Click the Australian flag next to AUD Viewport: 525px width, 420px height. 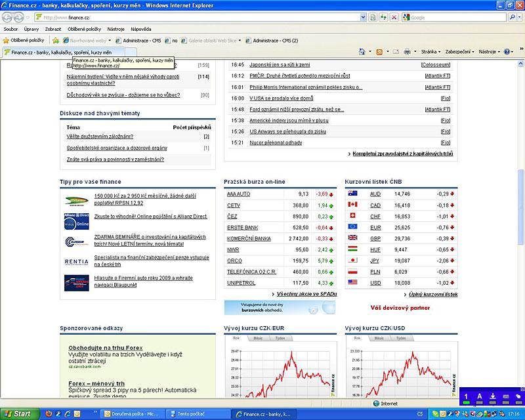(352, 193)
